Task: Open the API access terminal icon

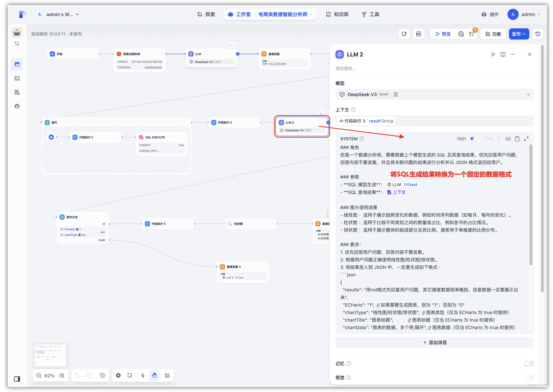Action: pyautogui.click(x=17, y=78)
